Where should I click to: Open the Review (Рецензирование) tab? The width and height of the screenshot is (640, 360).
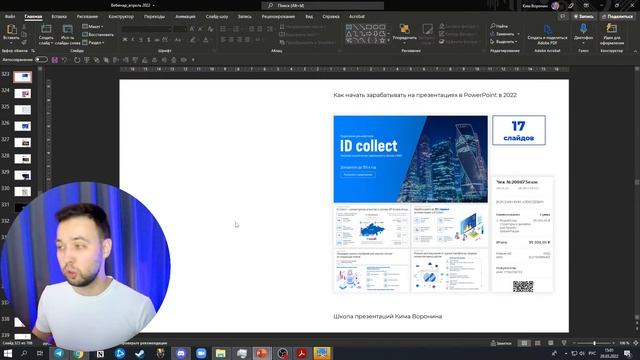pos(278,17)
